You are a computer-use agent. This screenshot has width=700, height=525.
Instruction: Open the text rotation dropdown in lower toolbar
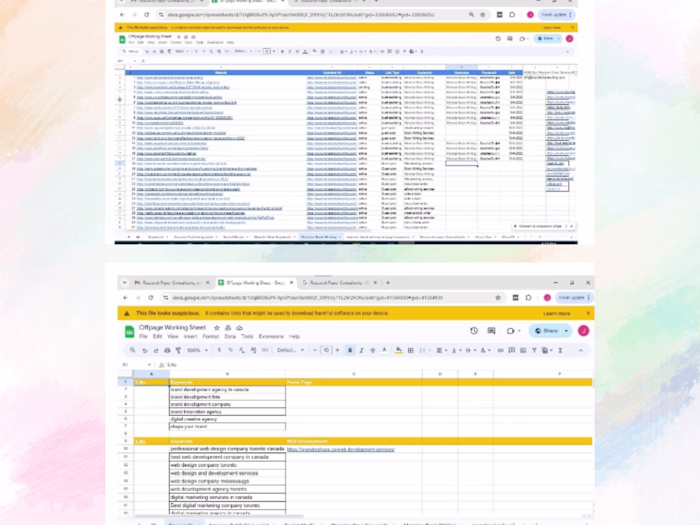485,350
